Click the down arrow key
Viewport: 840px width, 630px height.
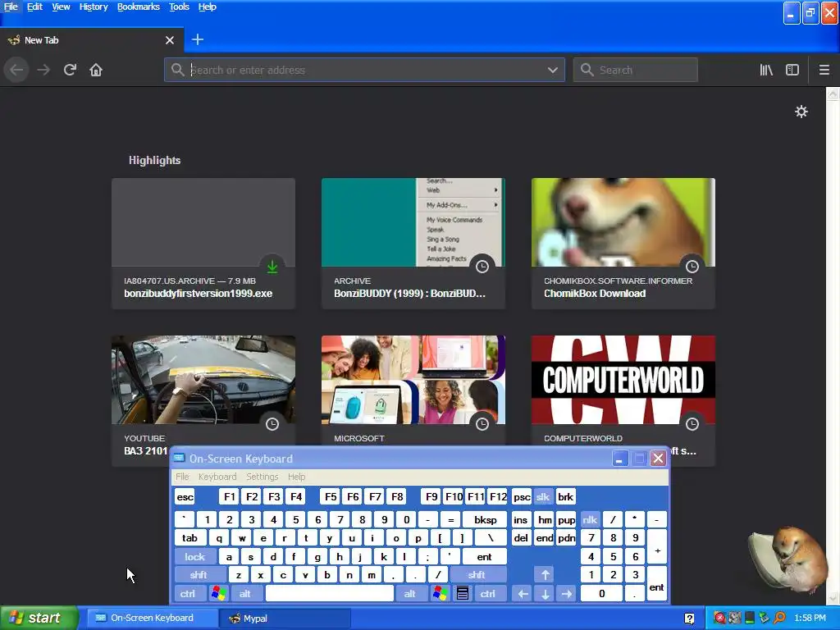click(545, 594)
